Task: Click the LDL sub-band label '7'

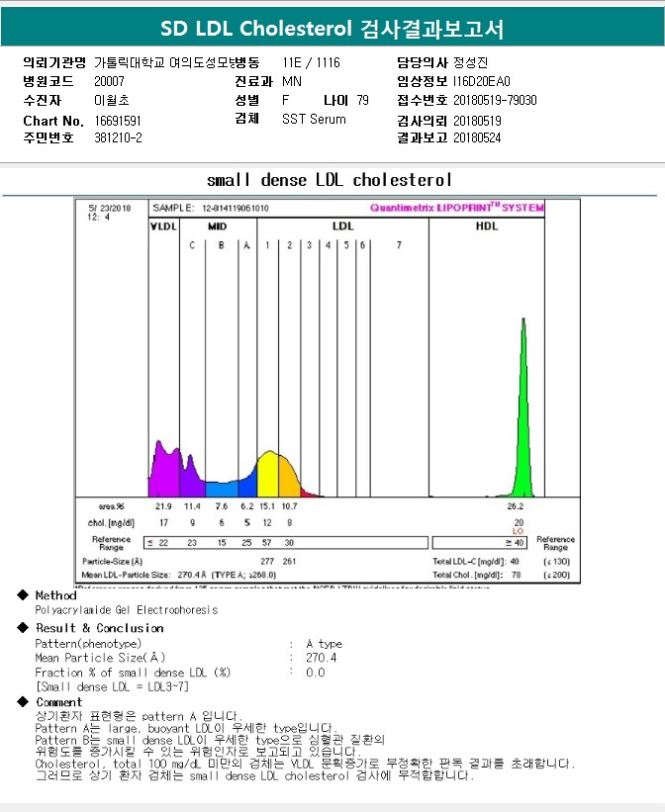Action: [399, 245]
